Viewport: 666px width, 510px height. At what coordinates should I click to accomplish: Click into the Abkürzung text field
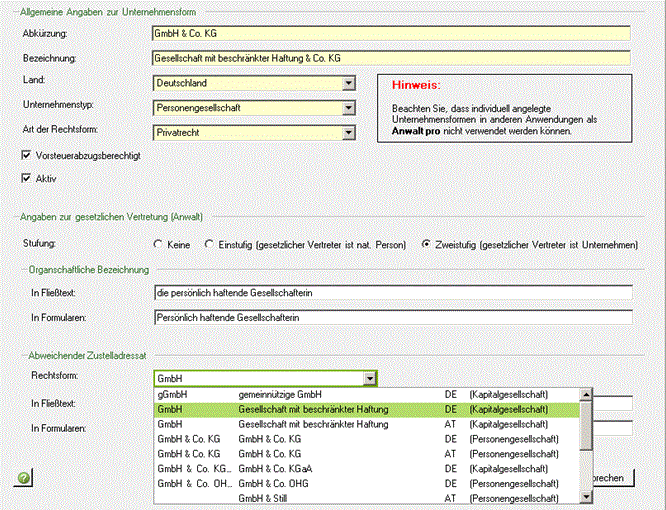pos(392,34)
